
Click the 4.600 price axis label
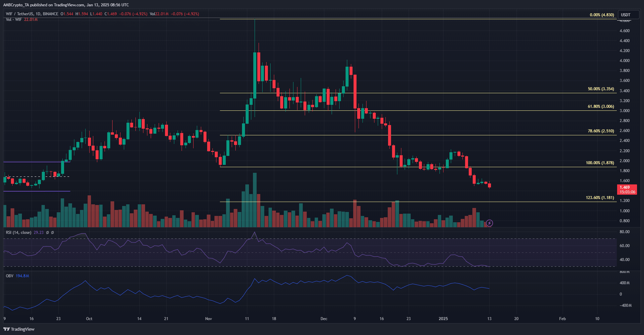(624, 31)
